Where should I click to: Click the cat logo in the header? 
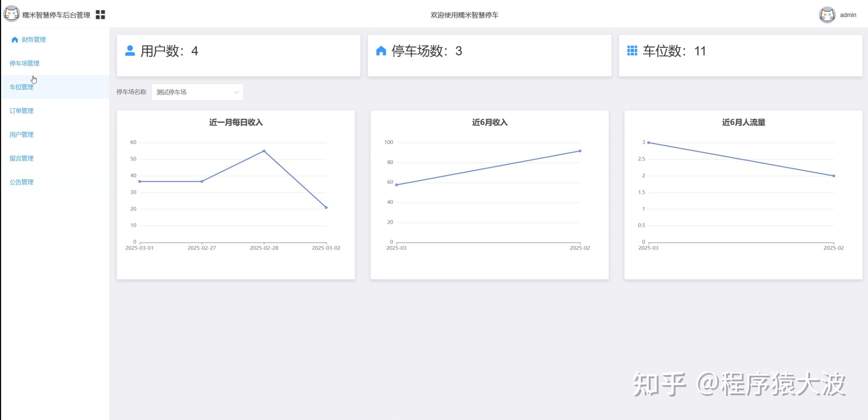click(x=12, y=14)
